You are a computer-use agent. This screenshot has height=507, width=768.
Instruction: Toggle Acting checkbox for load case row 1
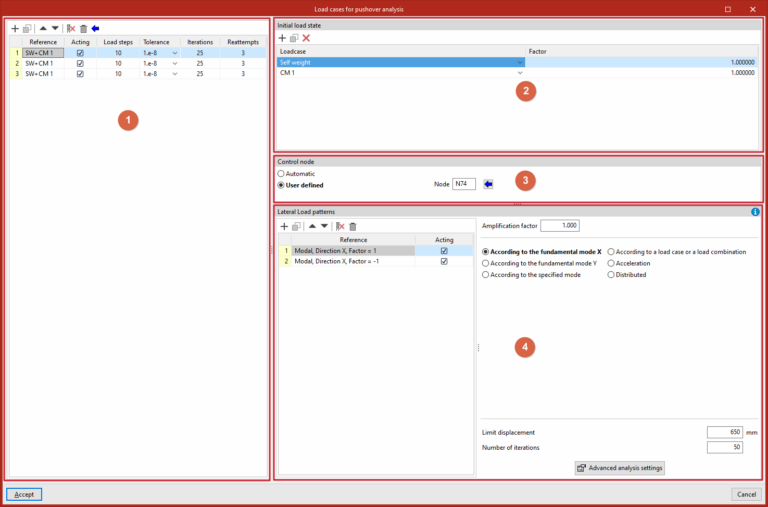(x=80, y=53)
